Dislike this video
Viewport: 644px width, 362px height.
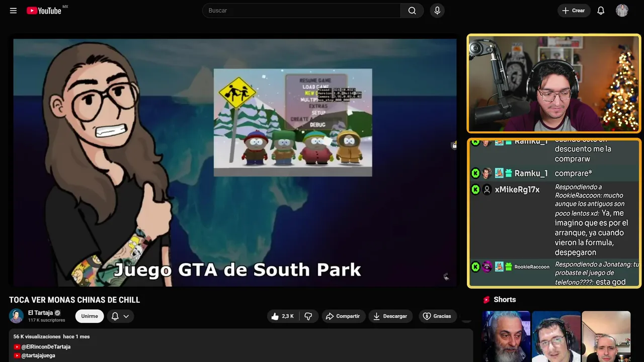pos(308,316)
